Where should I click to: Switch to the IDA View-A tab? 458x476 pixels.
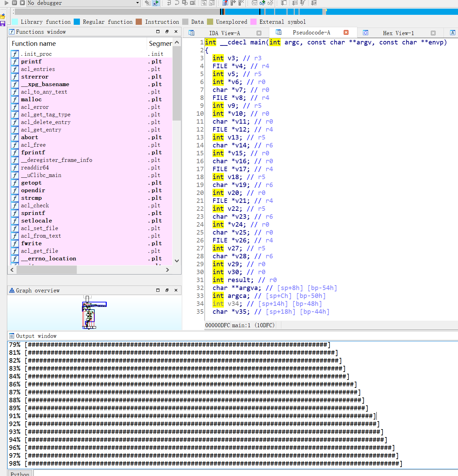point(224,32)
